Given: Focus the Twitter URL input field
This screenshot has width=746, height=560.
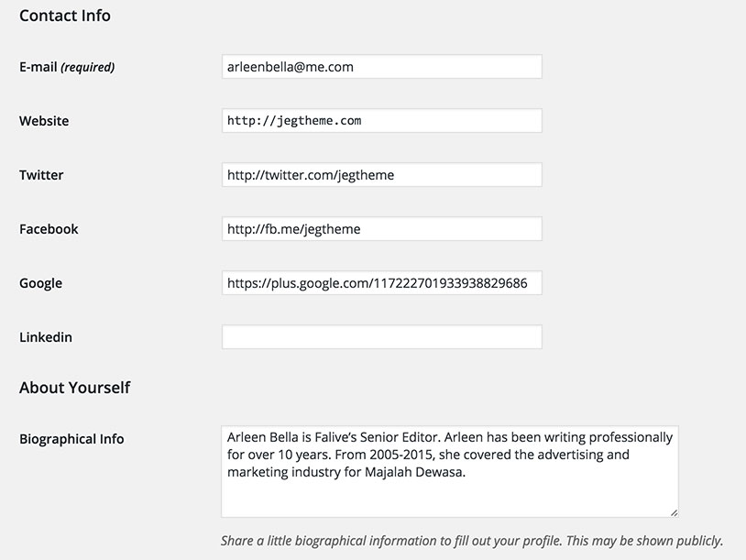Looking at the screenshot, I should 381,175.
